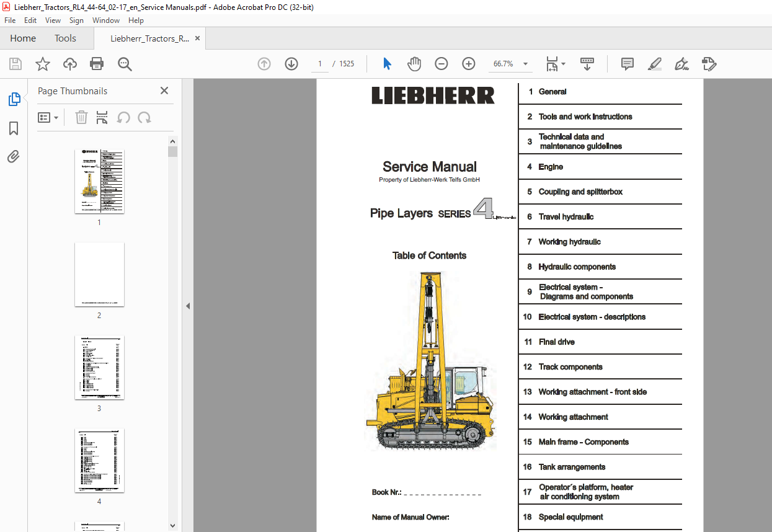Select page 4 thumbnail
Screen dimensions: 772x532
tap(99, 460)
